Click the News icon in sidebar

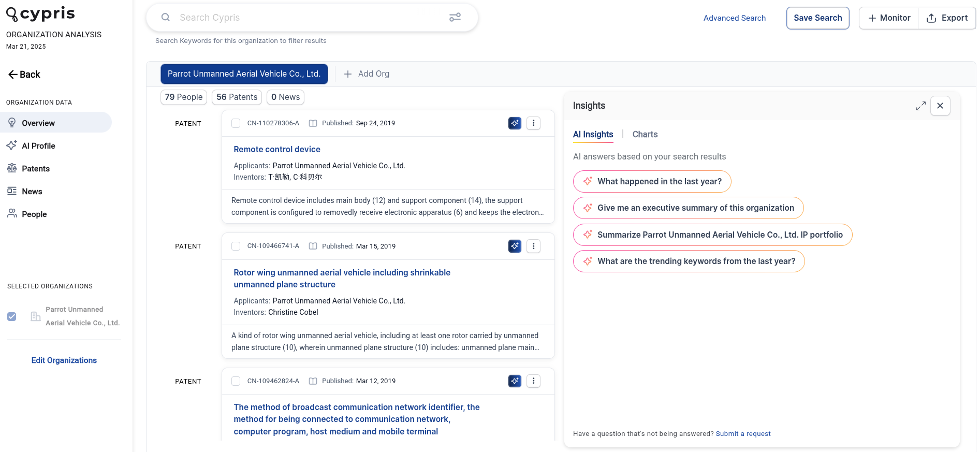point(12,191)
